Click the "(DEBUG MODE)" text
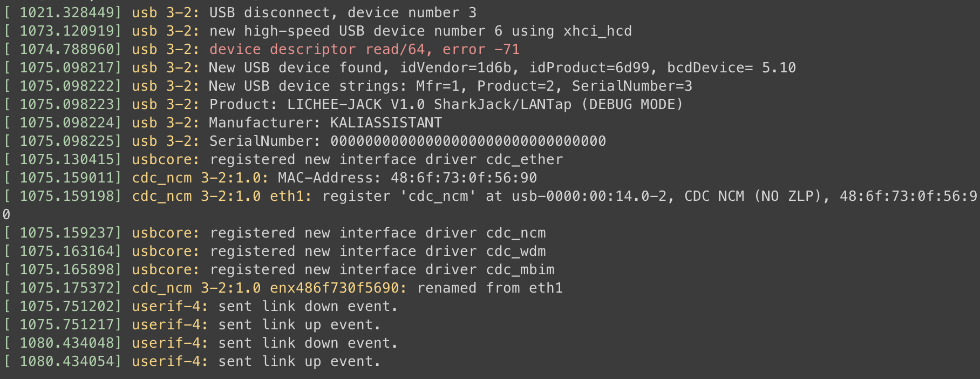980x379 pixels. [632, 105]
